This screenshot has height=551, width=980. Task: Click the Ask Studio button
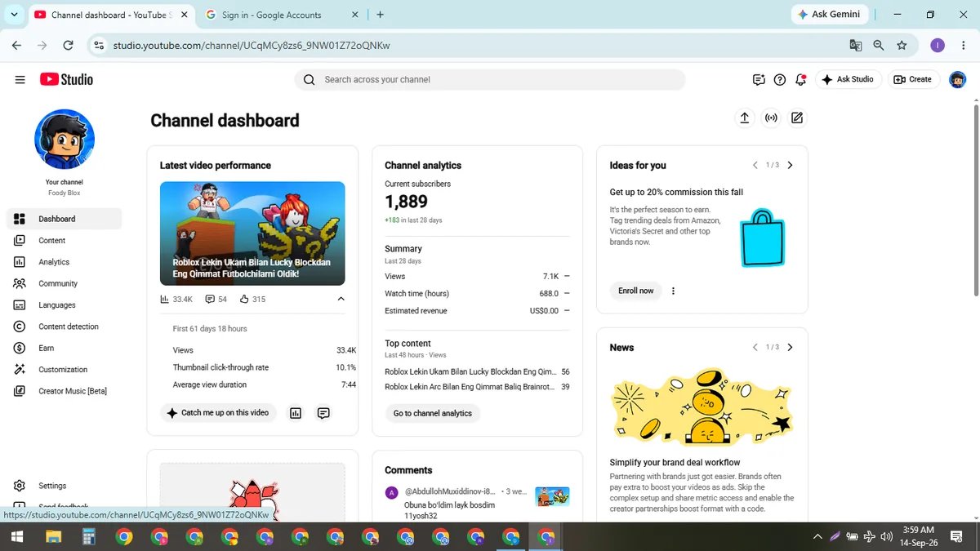848,79
